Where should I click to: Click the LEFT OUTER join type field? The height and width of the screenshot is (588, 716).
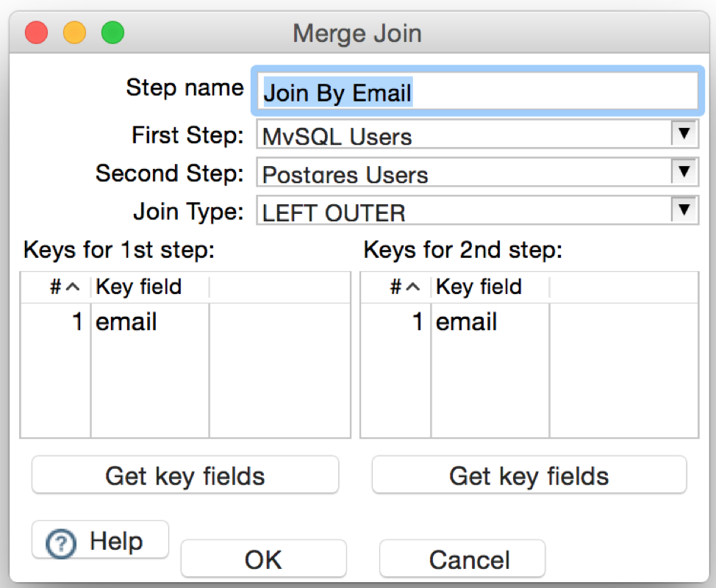click(465, 210)
